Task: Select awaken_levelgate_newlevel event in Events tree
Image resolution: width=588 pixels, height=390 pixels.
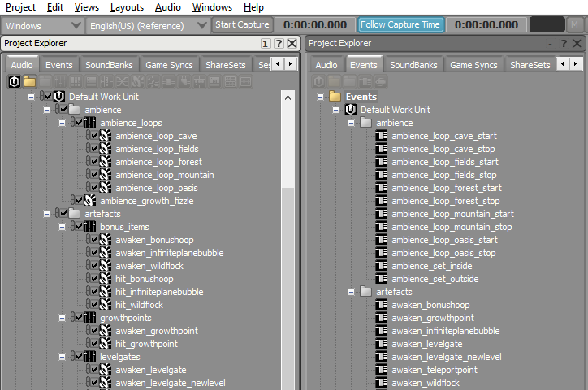Action: 447,357
